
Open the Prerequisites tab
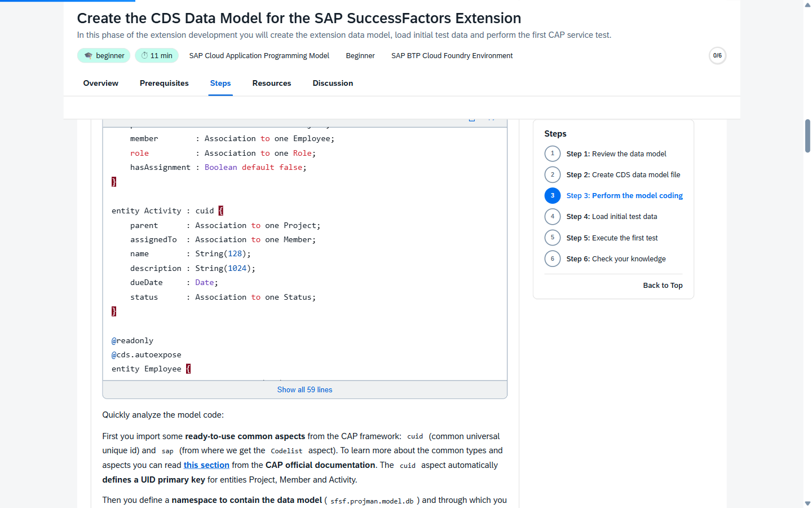[x=164, y=83]
